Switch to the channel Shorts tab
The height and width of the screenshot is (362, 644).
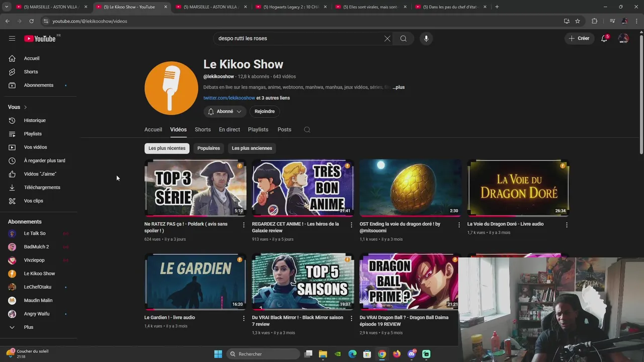click(203, 130)
